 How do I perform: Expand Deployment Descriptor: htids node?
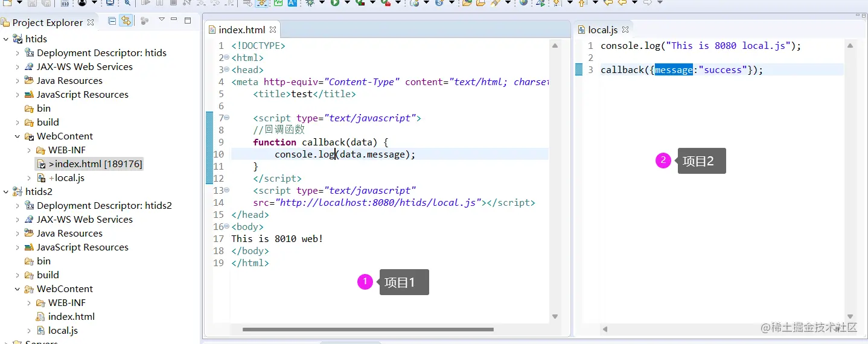18,53
